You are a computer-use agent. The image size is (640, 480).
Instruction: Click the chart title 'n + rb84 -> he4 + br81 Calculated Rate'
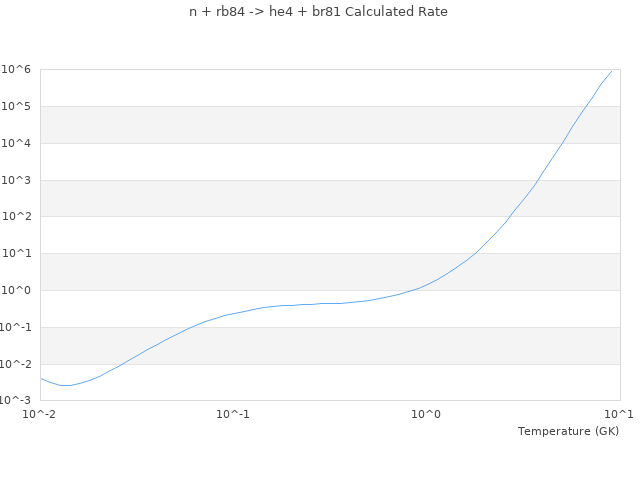point(318,12)
